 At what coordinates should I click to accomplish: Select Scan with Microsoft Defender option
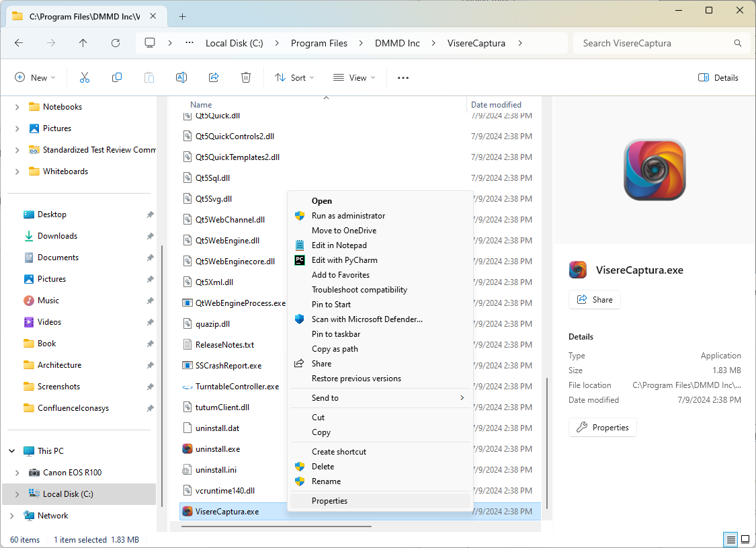(367, 319)
